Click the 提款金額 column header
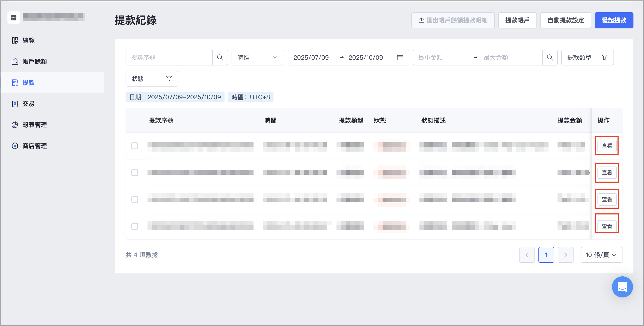Screen dimensions: 644x326 [570, 120]
